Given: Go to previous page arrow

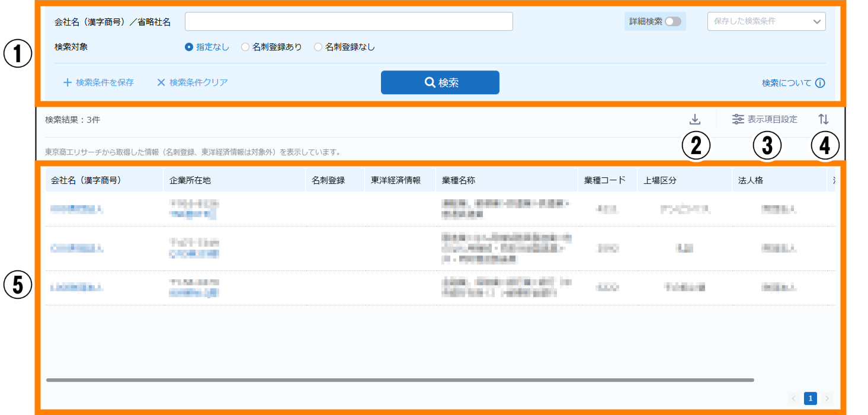Looking at the screenshot, I should pyautogui.click(x=794, y=398).
